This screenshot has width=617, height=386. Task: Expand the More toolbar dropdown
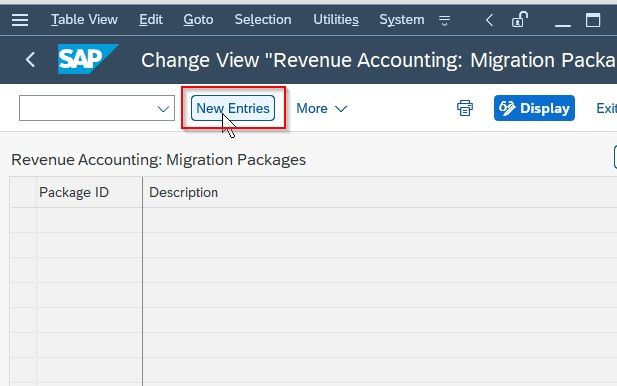pos(321,108)
